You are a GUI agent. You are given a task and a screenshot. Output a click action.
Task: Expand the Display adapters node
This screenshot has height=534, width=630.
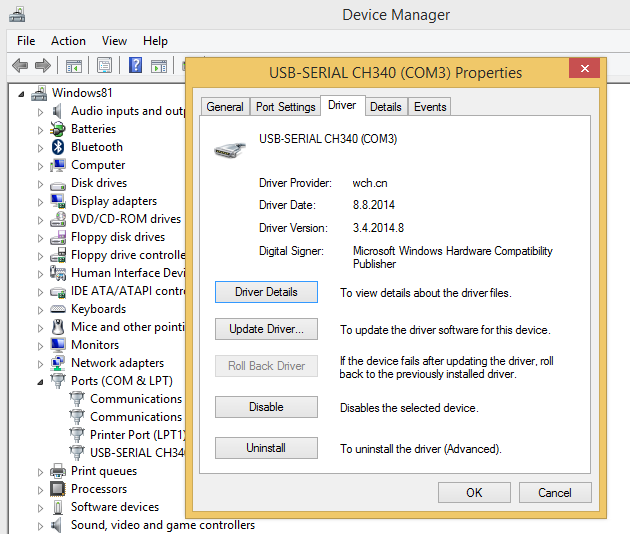[40, 202]
